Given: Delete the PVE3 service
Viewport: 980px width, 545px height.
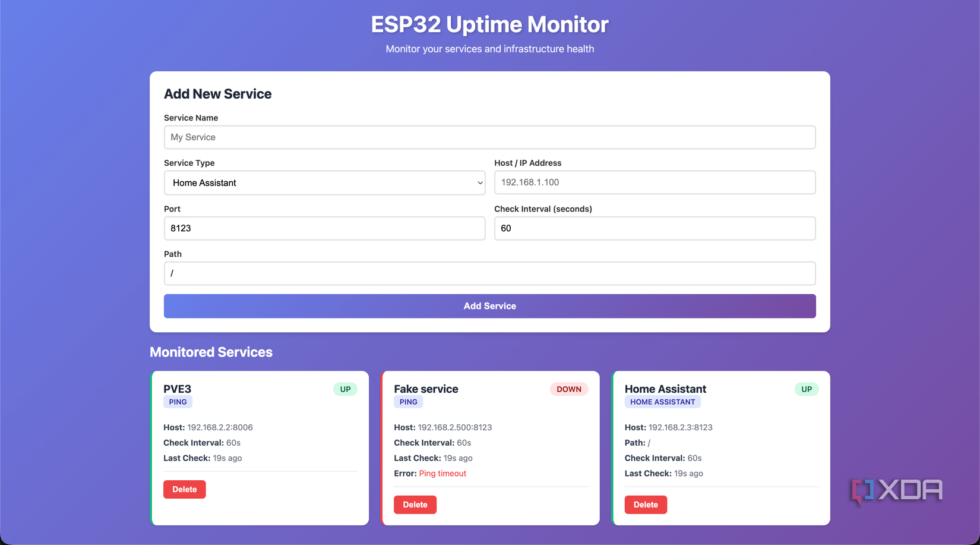Looking at the screenshot, I should click(x=184, y=489).
